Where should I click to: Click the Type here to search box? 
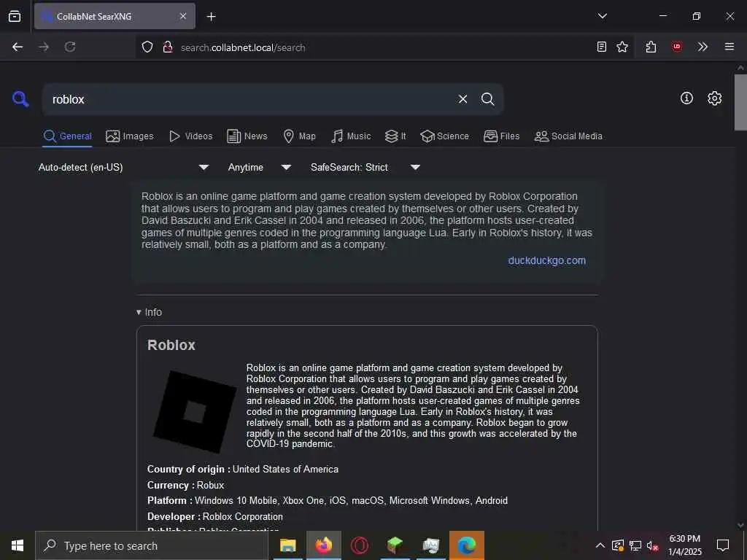point(152,545)
